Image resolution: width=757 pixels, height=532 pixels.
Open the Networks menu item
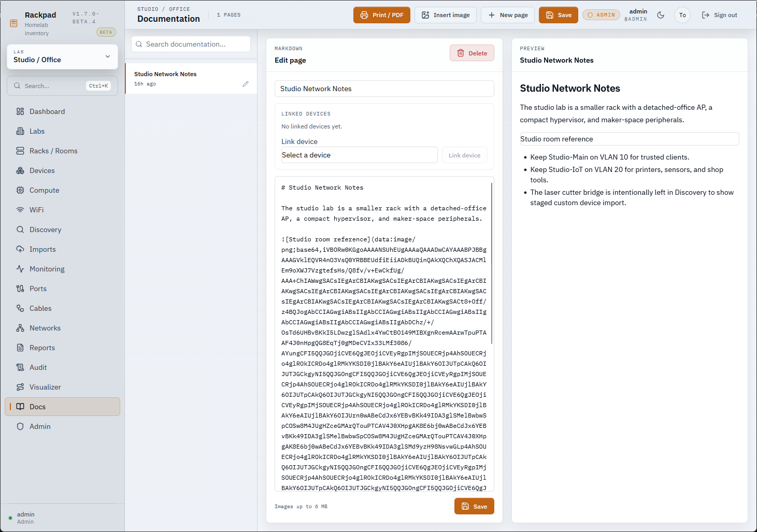click(x=62, y=328)
